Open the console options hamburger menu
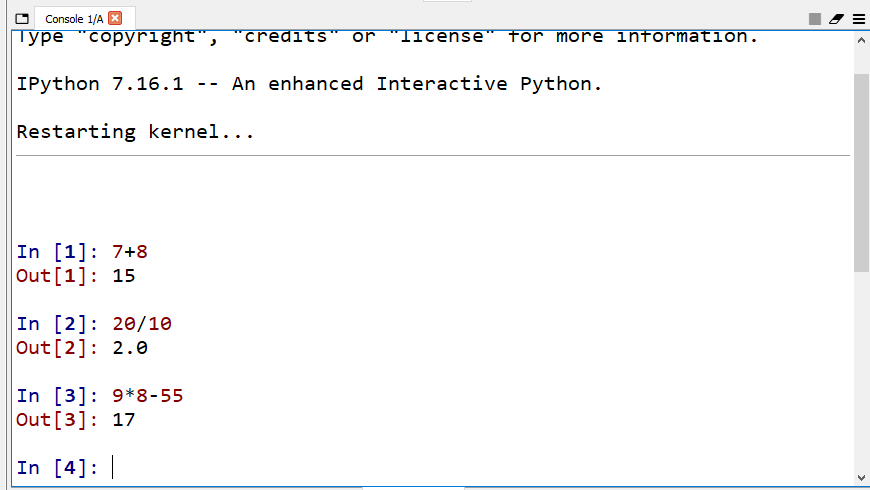 click(x=858, y=19)
